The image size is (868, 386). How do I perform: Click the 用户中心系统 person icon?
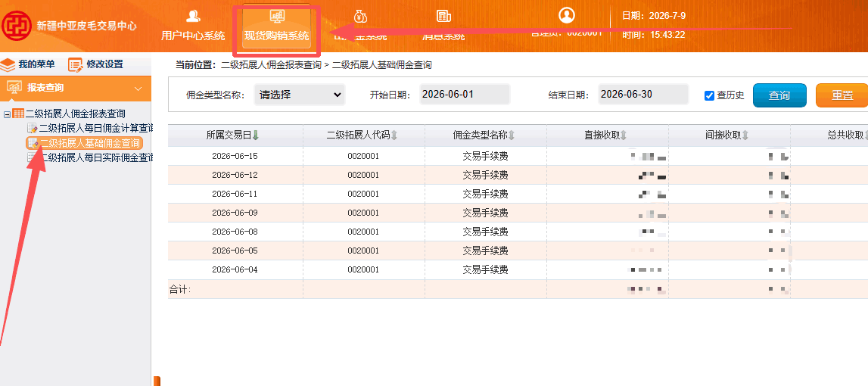click(193, 16)
